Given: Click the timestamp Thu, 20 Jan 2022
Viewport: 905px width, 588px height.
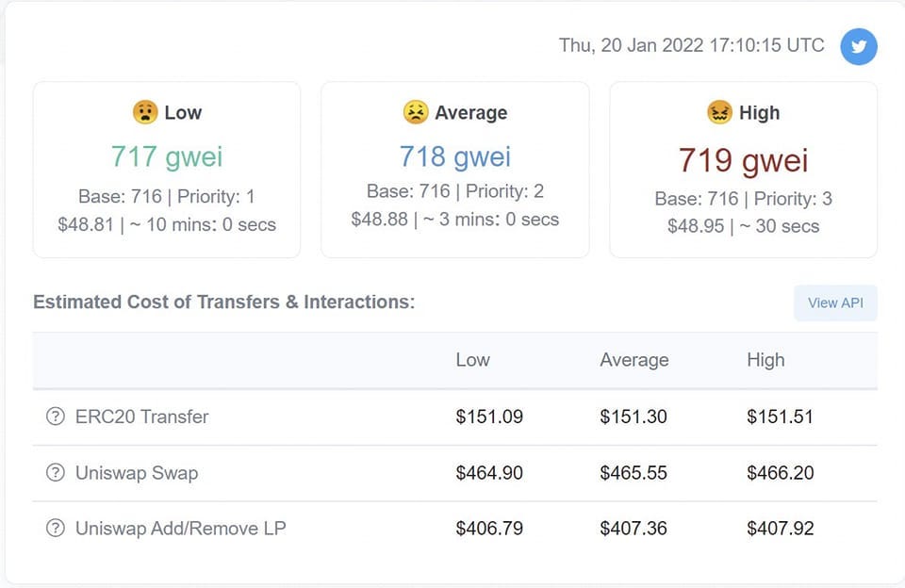Looking at the screenshot, I should click(691, 45).
